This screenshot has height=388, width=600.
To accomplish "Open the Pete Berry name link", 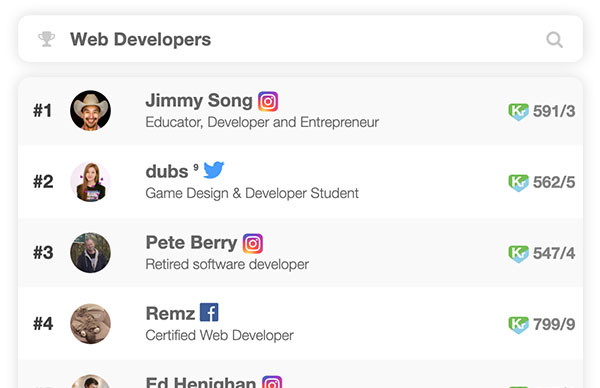I will coord(191,243).
